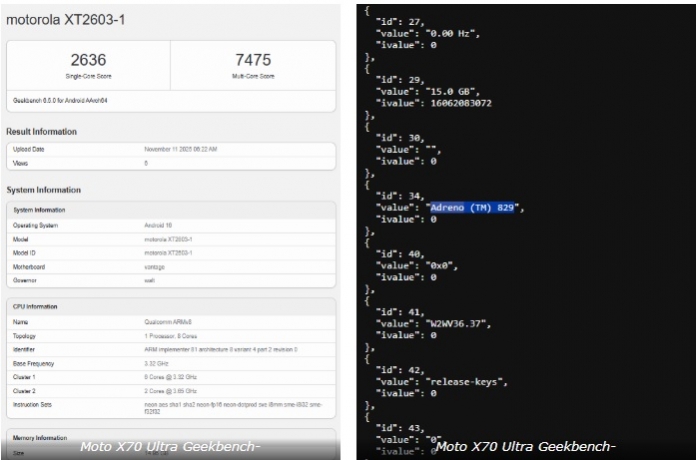Screen dimensions: 700x460
Task: Click the Operating System row
Action: pyautogui.click(x=172, y=226)
